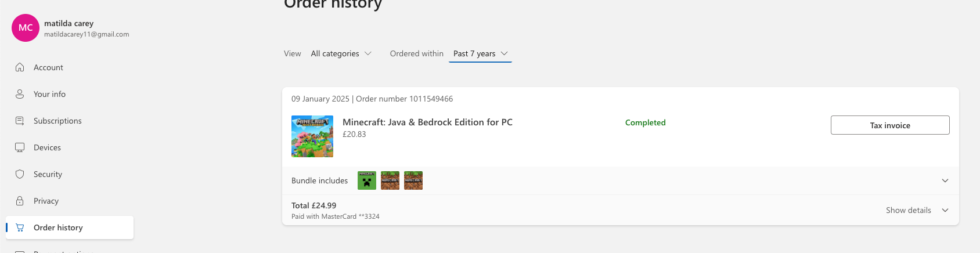Click the Privacy lock icon

pyautogui.click(x=20, y=201)
